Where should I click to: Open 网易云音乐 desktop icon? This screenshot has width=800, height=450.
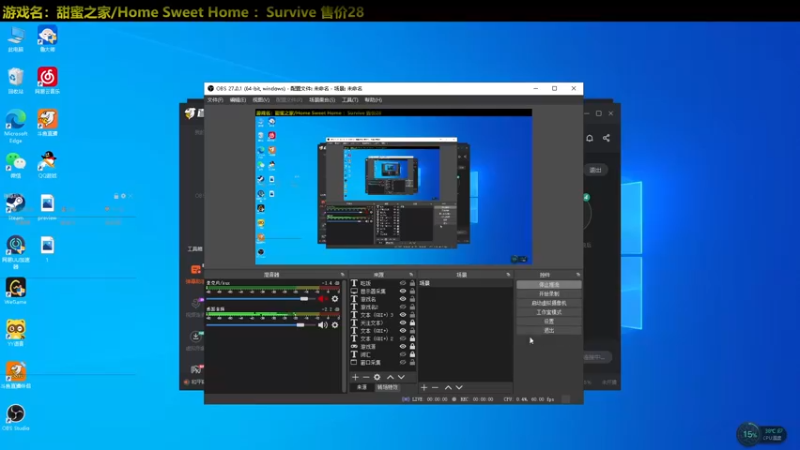click(x=47, y=80)
